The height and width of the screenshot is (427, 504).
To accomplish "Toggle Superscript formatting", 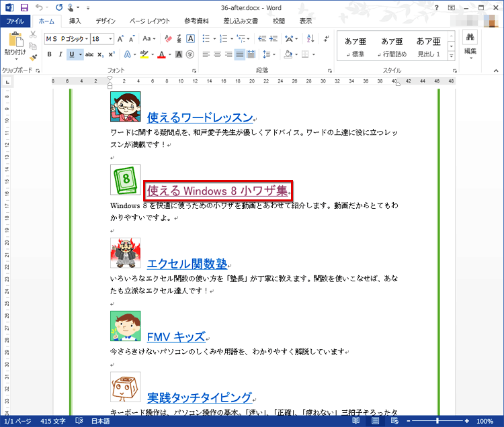I will click(x=112, y=54).
